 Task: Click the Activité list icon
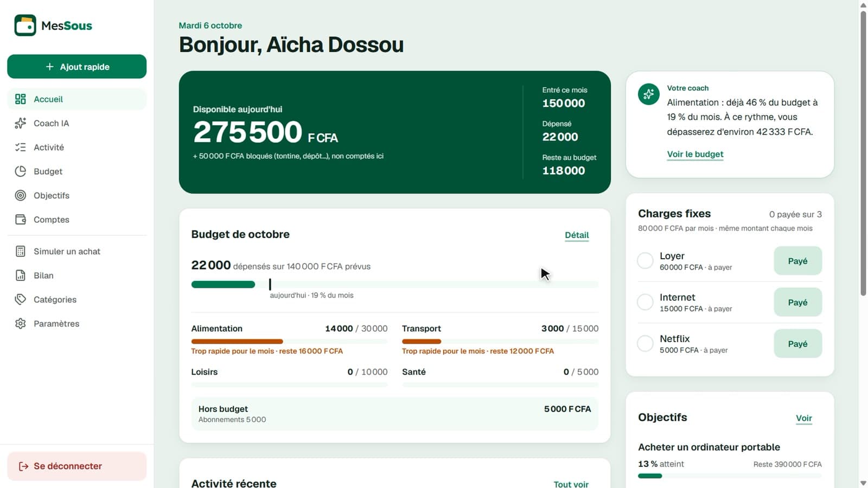coord(21,147)
